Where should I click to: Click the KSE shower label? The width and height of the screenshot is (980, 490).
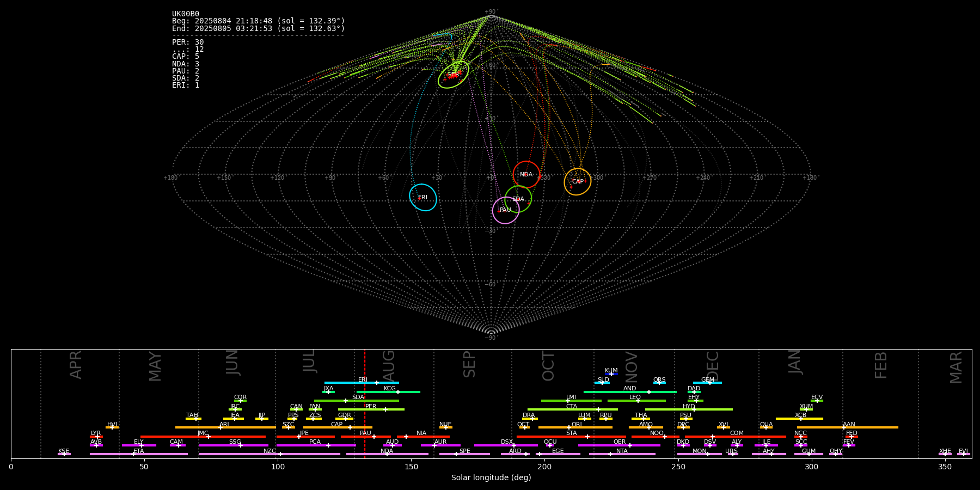coord(64,451)
